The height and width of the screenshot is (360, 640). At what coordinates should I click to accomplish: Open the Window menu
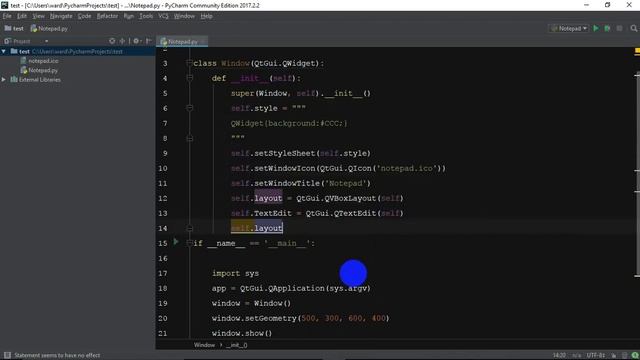(x=184, y=16)
